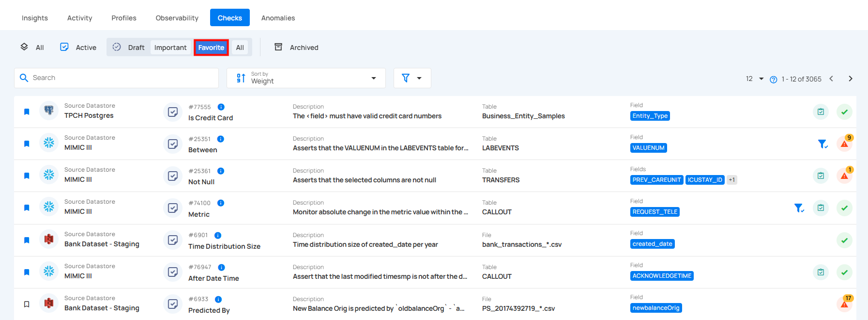Click clipboard icon in TRANSFERS row
Image resolution: width=868 pixels, height=320 pixels.
tap(821, 176)
